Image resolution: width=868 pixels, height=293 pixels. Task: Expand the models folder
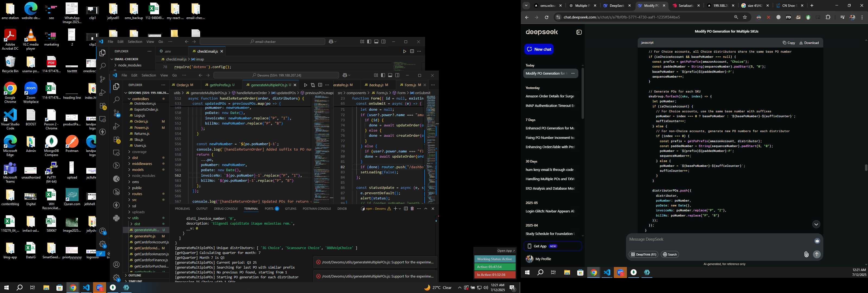pyautogui.click(x=146, y=170)
